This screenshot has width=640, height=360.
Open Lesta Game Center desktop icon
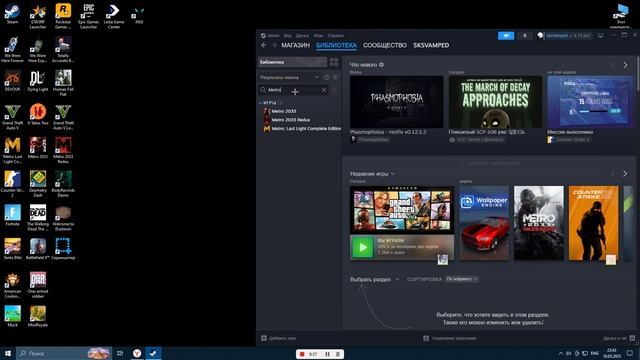[114, 16]
